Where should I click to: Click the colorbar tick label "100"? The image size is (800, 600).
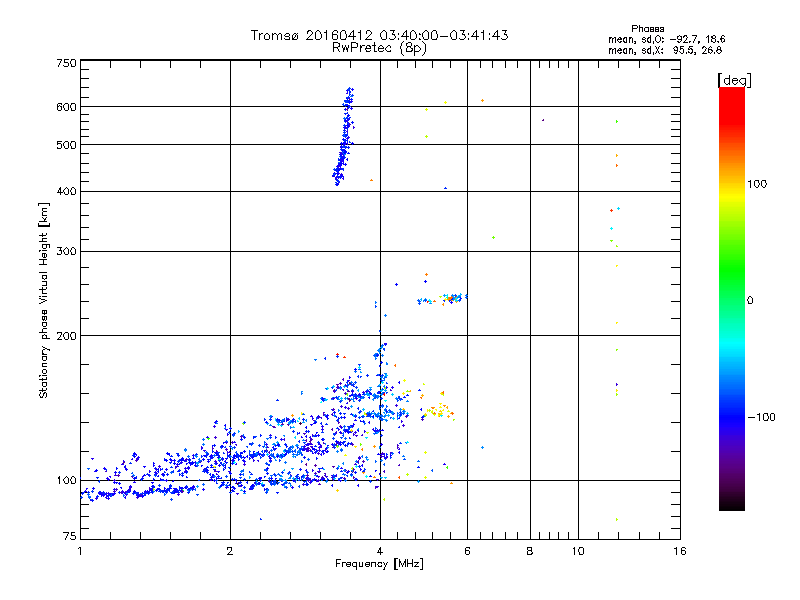757,184
